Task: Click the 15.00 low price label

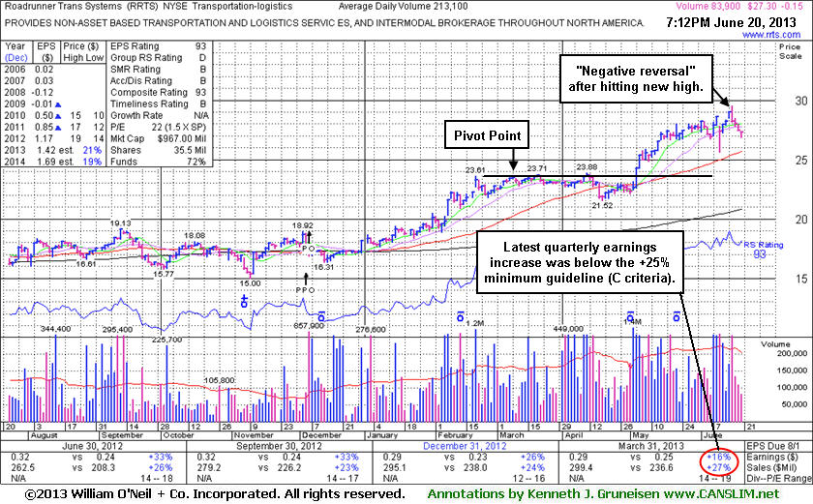Action: [250, 283]
